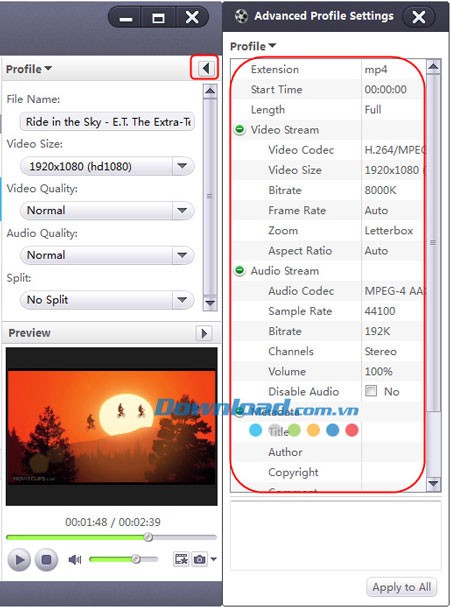This screenshot has height=607, width=450.
Task: Select the Channels value Stereo
Action: click(381, 351)
